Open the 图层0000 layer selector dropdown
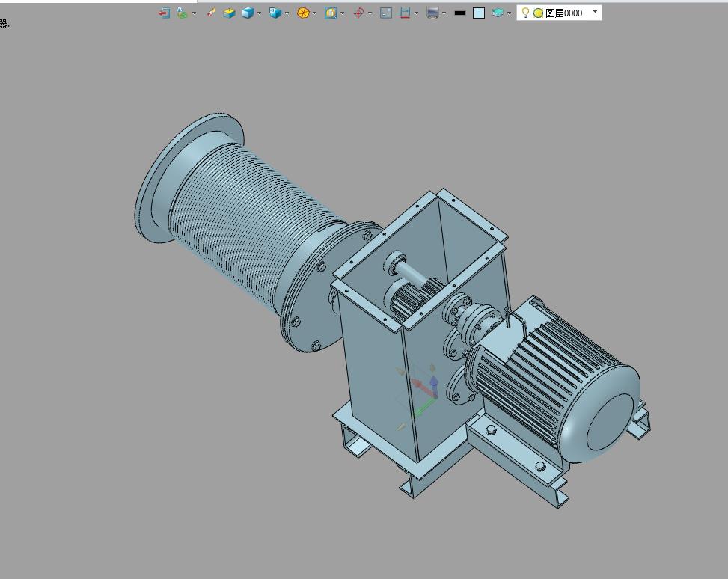Viewport: 728px width, 579px height. pos(596,12)
